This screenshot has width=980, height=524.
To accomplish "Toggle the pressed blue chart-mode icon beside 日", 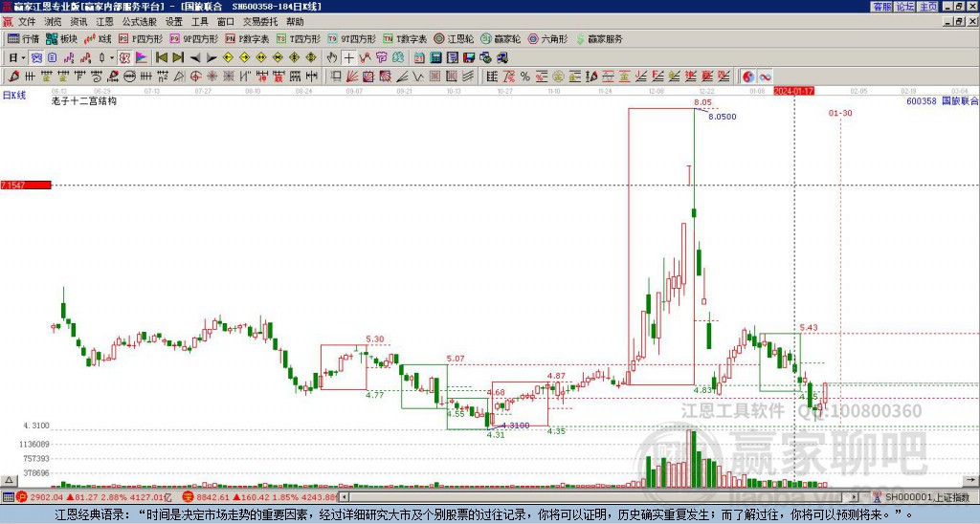I will (37, 58).
